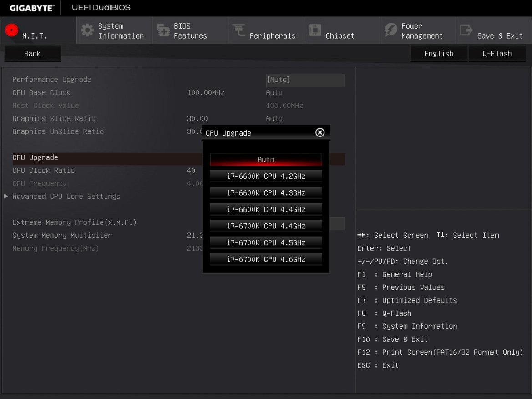
Task: Click CPU Base Clock Auto value
Action: tap(274, 93)
